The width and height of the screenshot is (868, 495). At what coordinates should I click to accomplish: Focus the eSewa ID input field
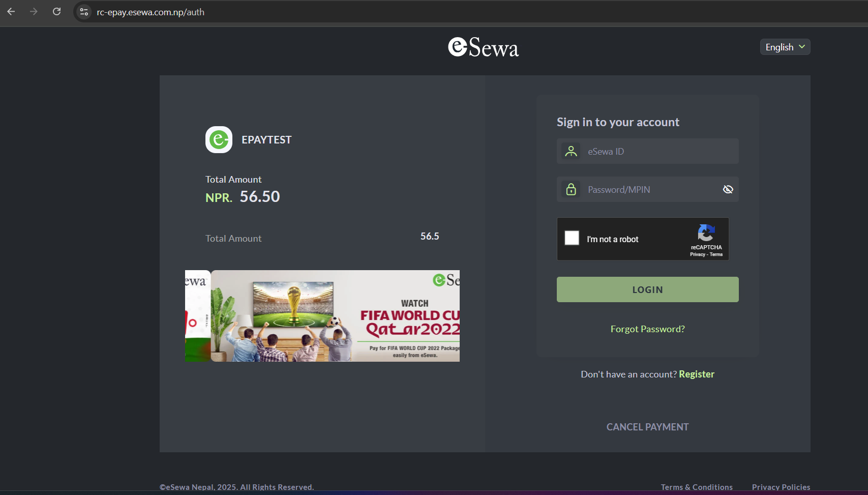coord(656,151)
